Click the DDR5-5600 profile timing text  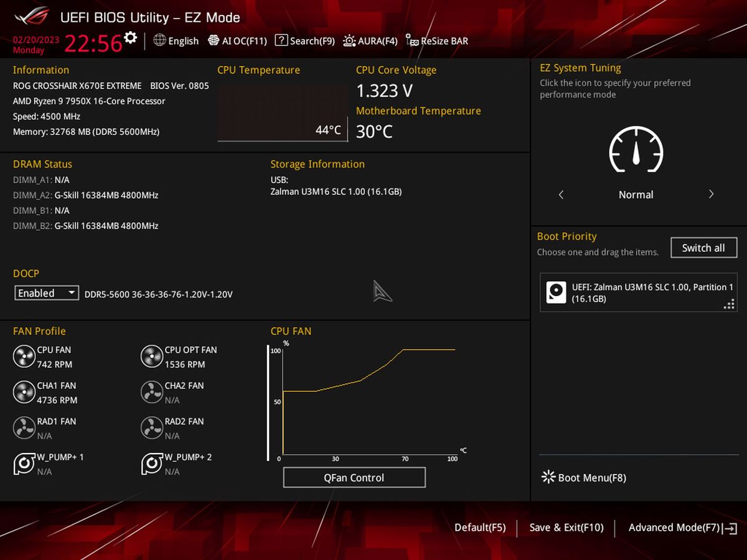click(159, 294)
